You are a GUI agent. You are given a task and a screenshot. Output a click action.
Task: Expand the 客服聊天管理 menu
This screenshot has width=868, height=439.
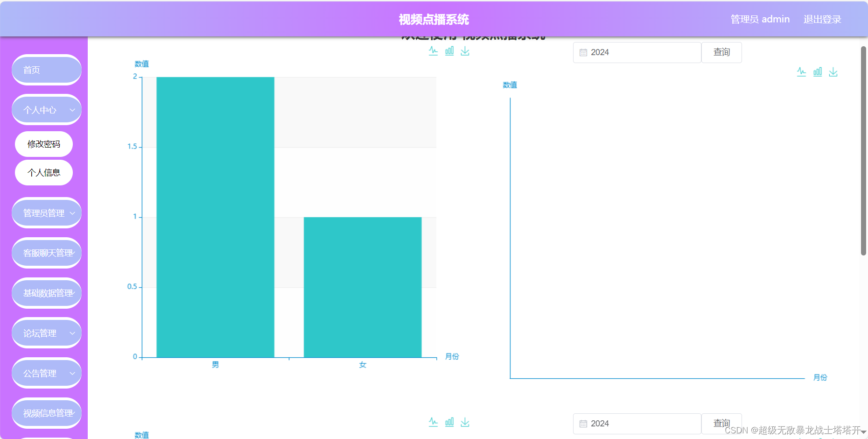point(47,253)
